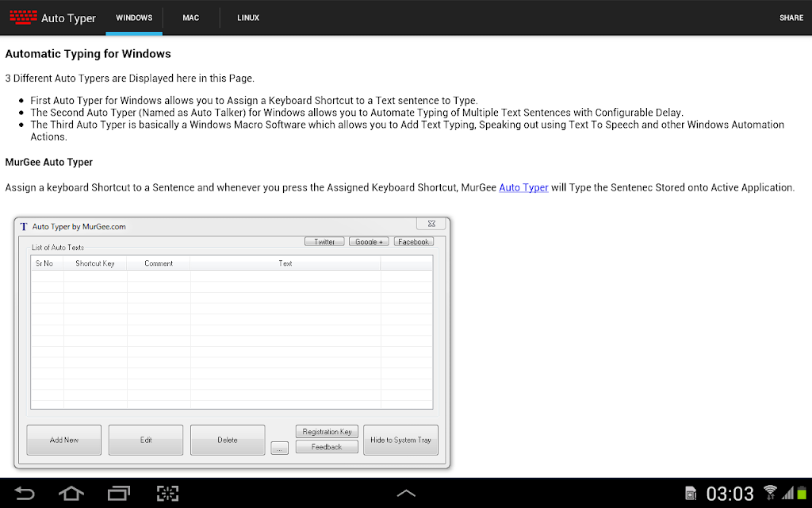This screenshot has width=812, height=508.
Task: Tap the Auto Typer red keyboard logo
Action: click(x=23, y=17)
